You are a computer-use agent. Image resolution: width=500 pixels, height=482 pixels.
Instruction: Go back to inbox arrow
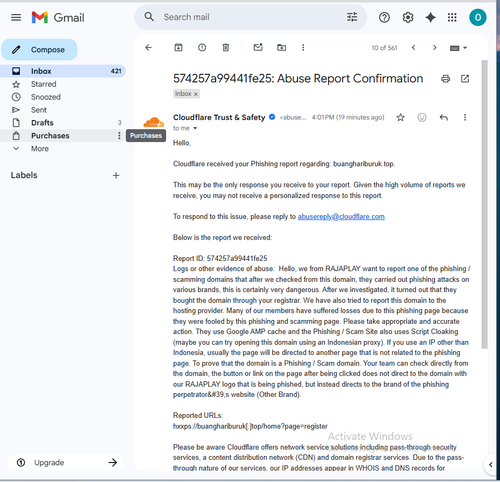(149, 48)
